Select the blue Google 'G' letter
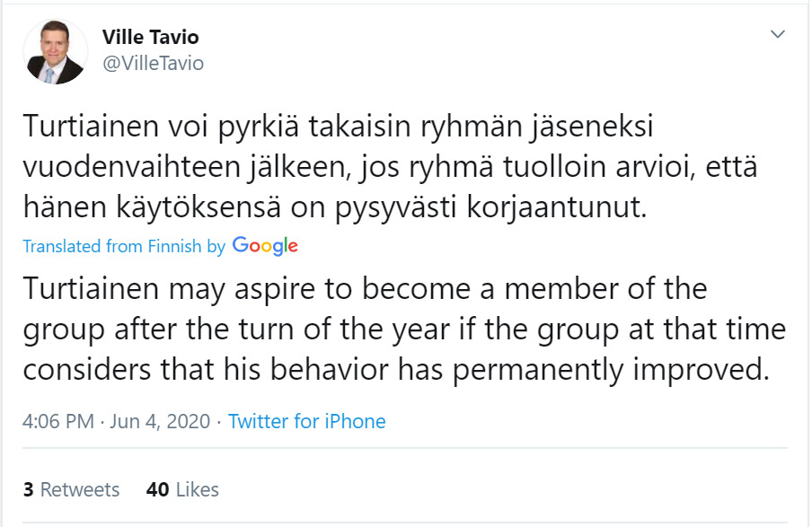This screenshot has height=527, width=812. [x=240, y=246]
